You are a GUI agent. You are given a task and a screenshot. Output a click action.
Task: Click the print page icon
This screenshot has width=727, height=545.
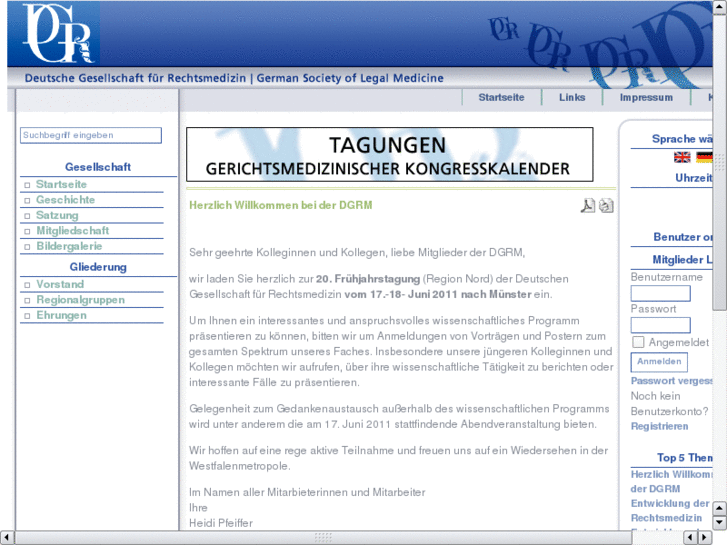(606, 205)
